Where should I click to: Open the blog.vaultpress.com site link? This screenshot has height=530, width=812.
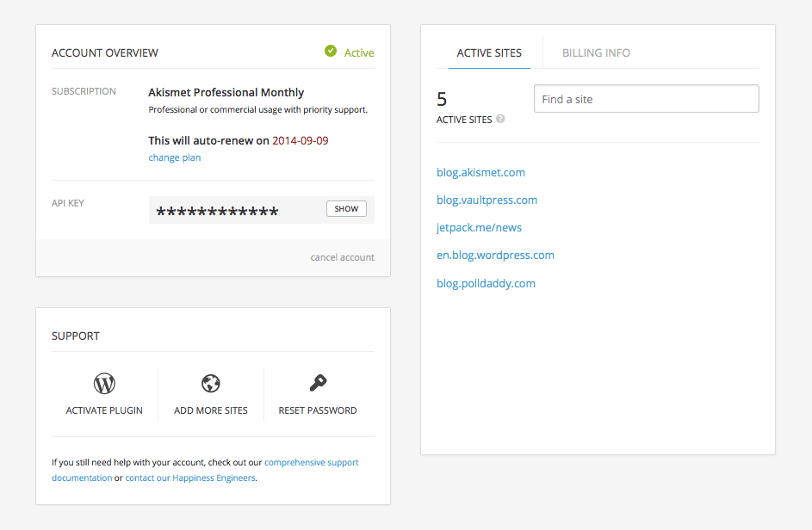click(x=487, y=200)
